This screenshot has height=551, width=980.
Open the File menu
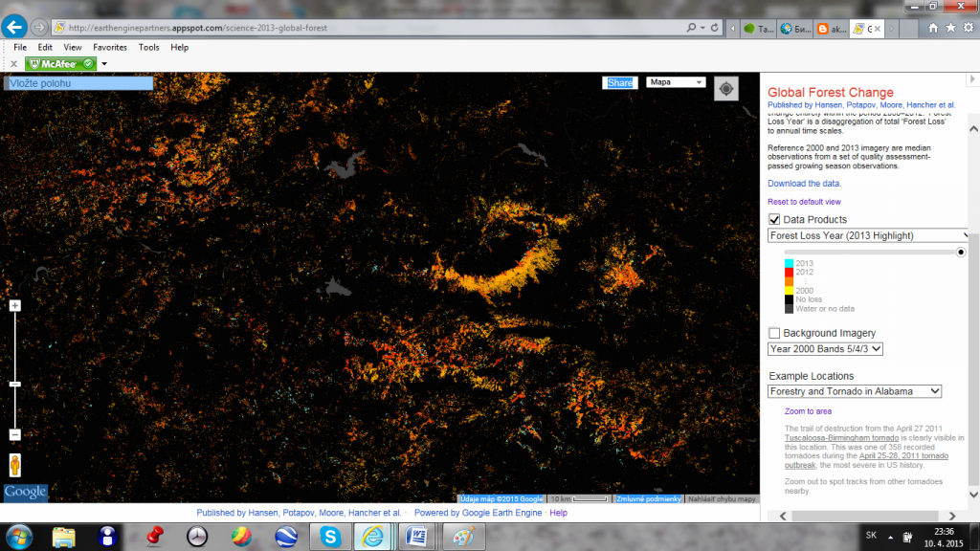point(20,48)
